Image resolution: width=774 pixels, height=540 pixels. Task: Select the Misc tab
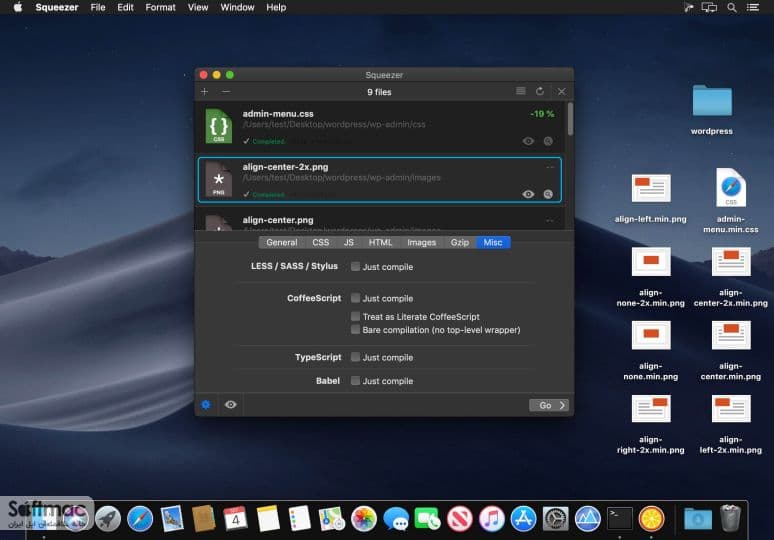coord(493,242)
